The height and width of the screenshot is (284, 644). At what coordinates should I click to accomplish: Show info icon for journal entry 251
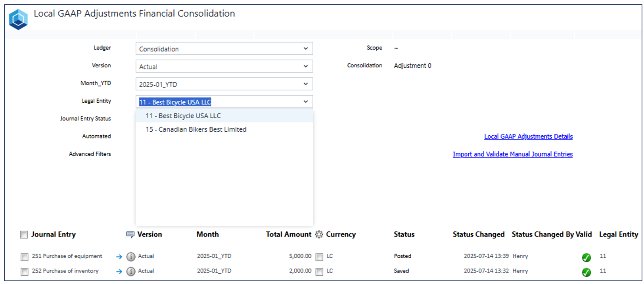point(131,257)
